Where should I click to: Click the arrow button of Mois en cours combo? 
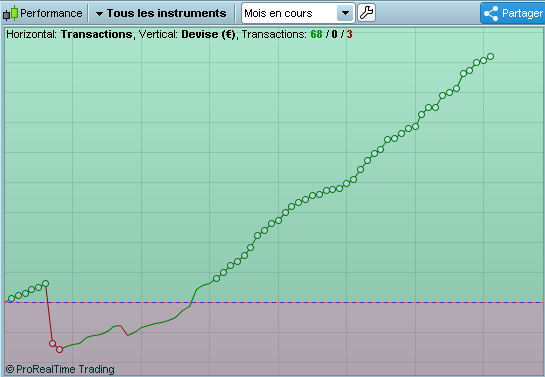click(345, 13)
